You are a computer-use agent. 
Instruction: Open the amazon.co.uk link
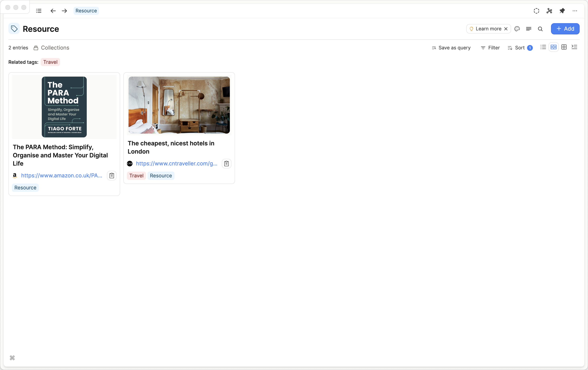pyautogui.click(x=62, y=175)
